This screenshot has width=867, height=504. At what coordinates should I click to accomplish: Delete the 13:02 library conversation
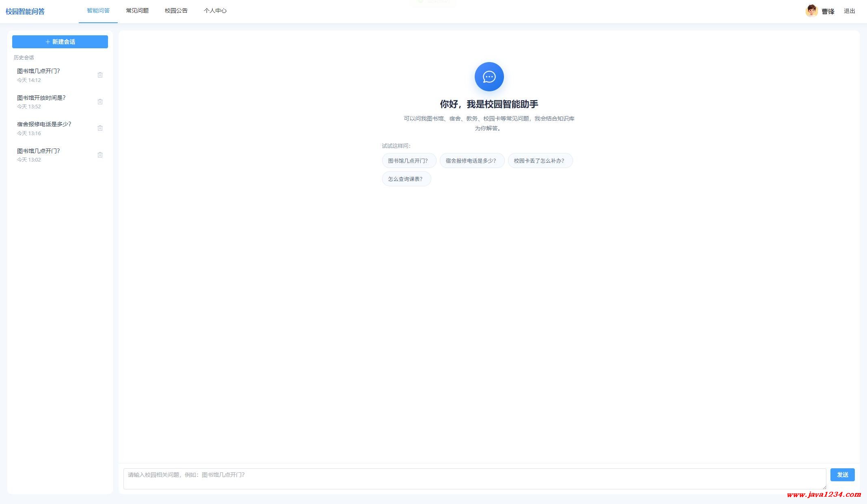pyautogui.click(x=100, y=155)
